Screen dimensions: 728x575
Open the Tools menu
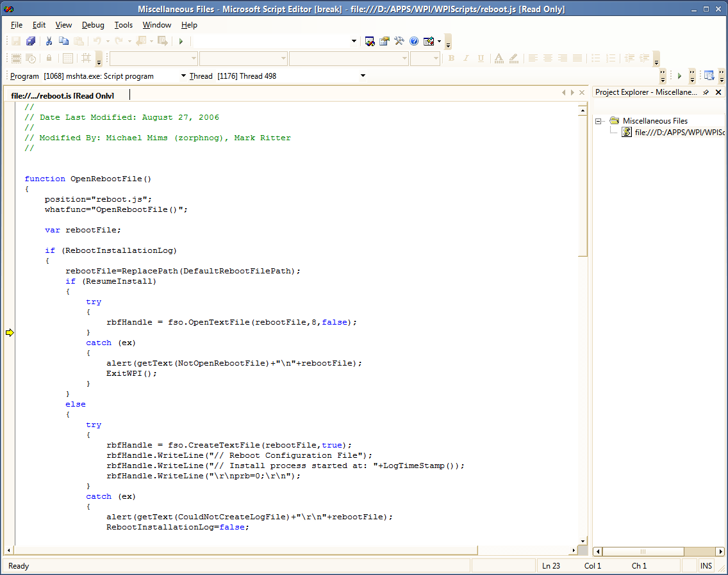tap(124, 25)
